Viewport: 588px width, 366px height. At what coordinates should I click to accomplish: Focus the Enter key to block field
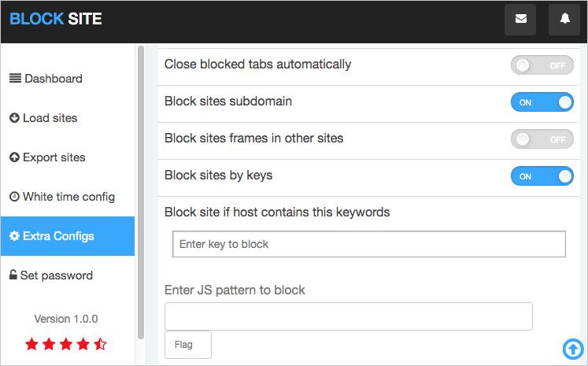pyautogui.click(x=369, y=244)
